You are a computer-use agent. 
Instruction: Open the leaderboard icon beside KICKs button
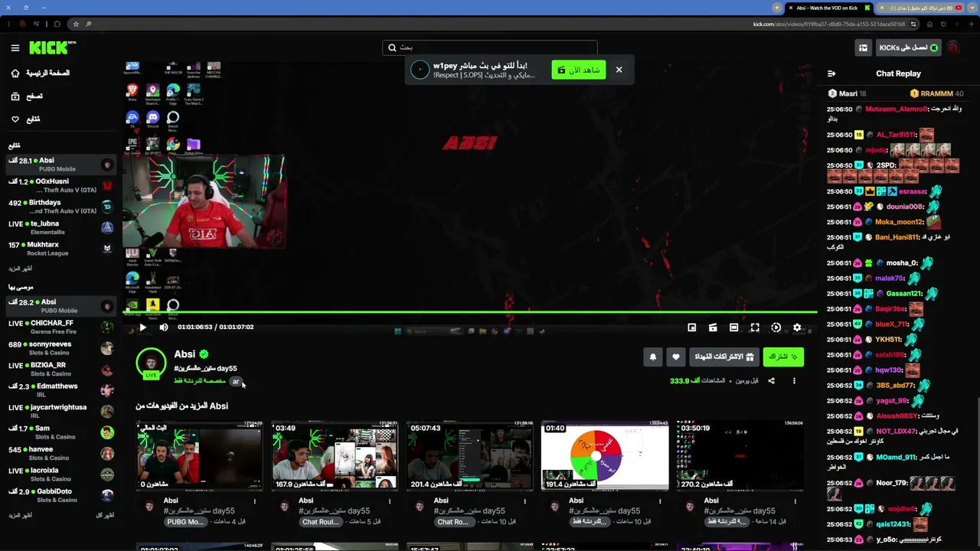pos(863,47)
